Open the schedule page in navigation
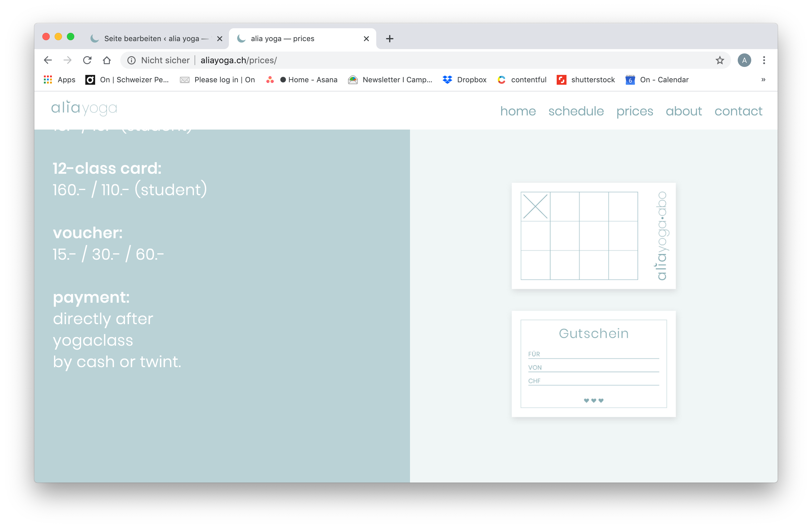The height and width of the screenshot is (528, 812). [576, 111]
